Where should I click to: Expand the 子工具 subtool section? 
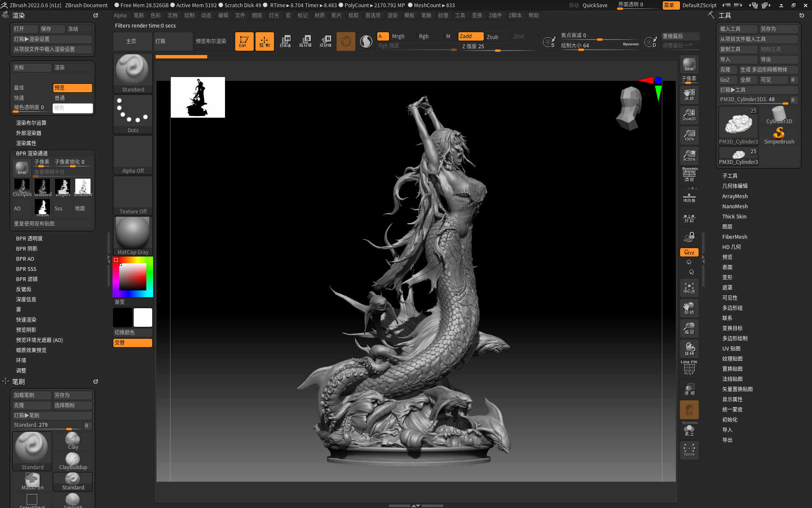[x=730, y=176]
